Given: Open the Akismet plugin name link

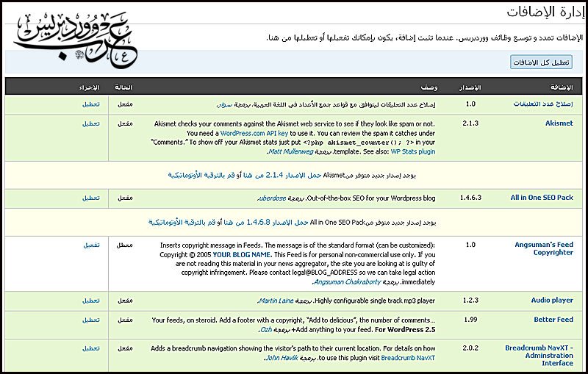Looking at the screenshot, I should point(559,123).
